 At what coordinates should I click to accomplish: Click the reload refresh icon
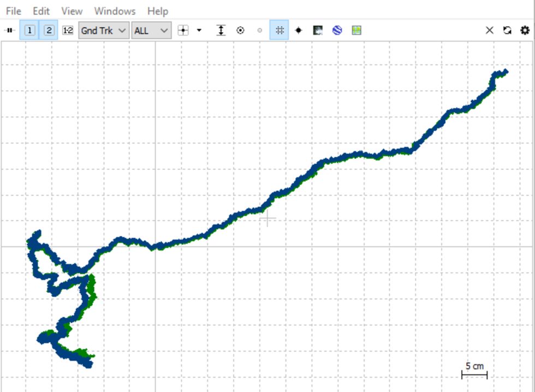pyautogui.click(x=507, y=31)
